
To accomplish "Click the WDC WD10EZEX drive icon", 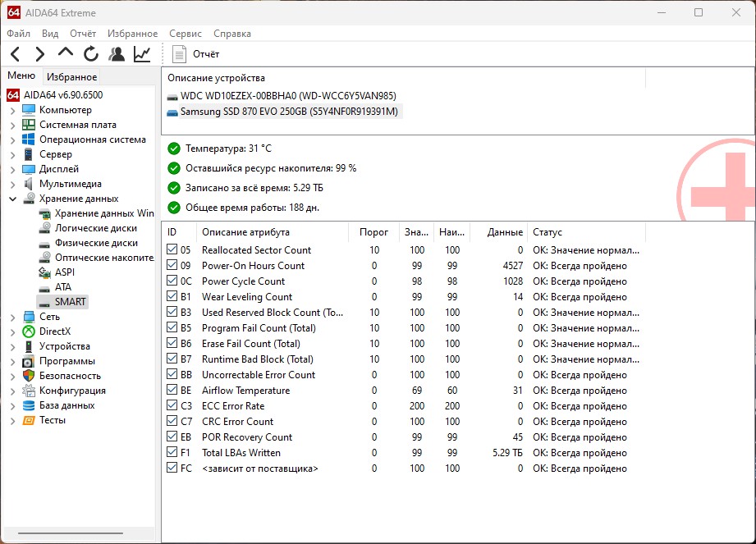I will click(172, 96).
